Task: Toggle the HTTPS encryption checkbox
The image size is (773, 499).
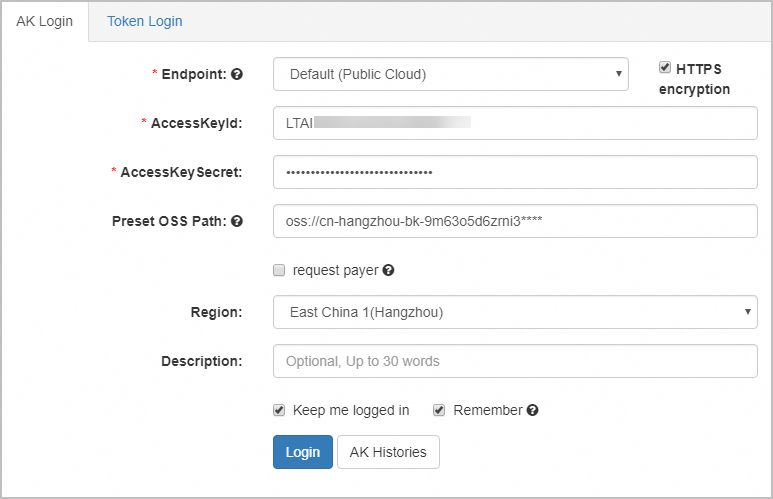Action: tap(665, 67)
